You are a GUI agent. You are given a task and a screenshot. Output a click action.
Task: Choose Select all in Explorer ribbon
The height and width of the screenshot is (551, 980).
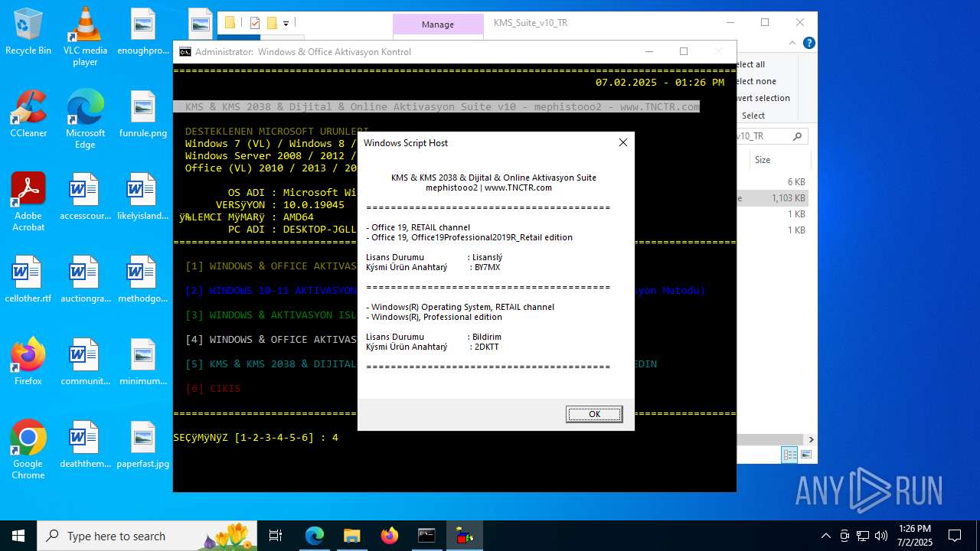tap(750, 64)
